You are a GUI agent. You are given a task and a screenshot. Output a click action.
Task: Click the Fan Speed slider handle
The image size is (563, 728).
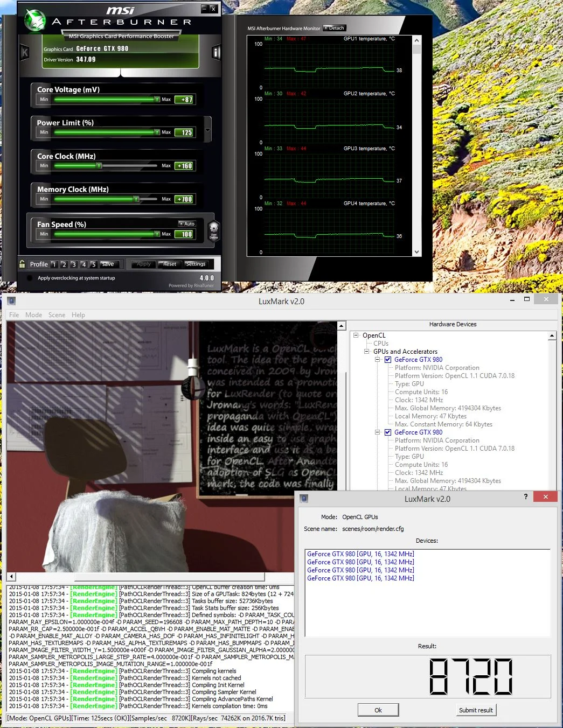(x=157, y=234)
